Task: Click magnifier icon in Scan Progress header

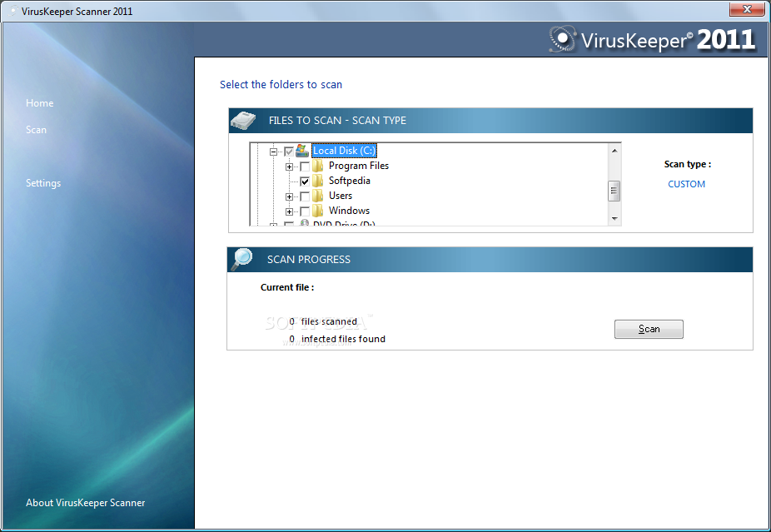Action: click(241, 259)
